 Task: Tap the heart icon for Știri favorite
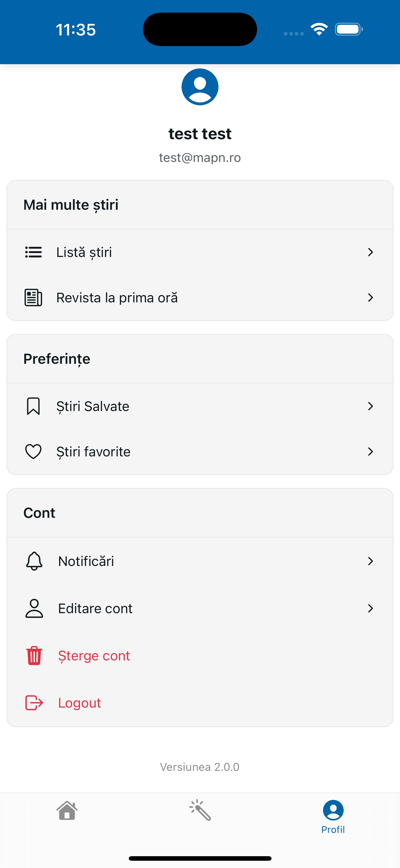click(x=33, y=452)
